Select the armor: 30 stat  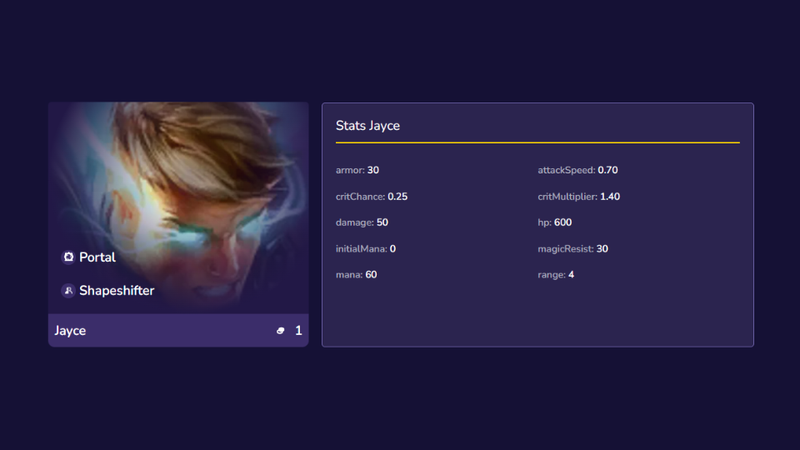(x=357, y=170)
